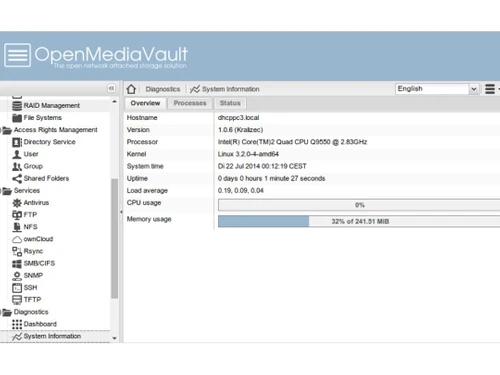Screen dimensions: 500x375
Task: Open SMB/CIFS settings in the sidebar
Action: [39, 263]
